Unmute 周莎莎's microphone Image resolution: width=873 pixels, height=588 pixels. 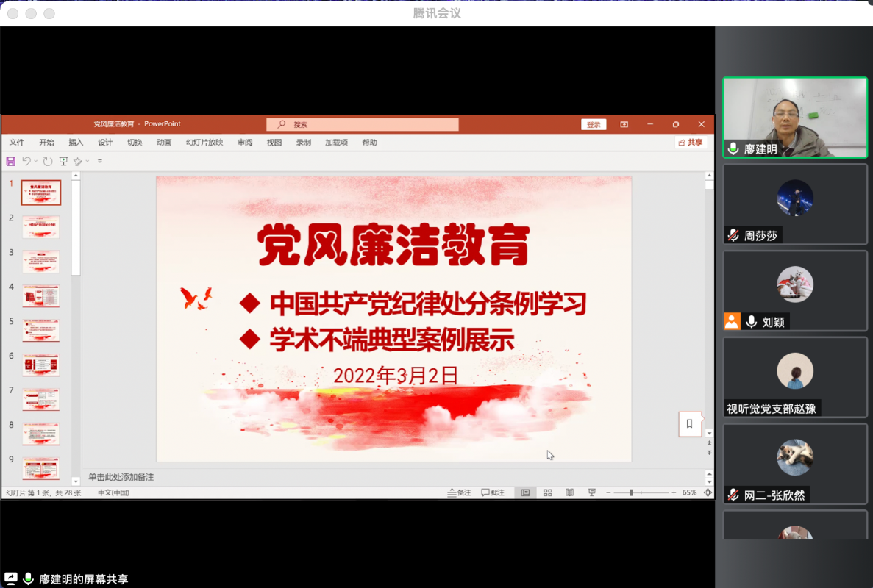pos(733,236)
